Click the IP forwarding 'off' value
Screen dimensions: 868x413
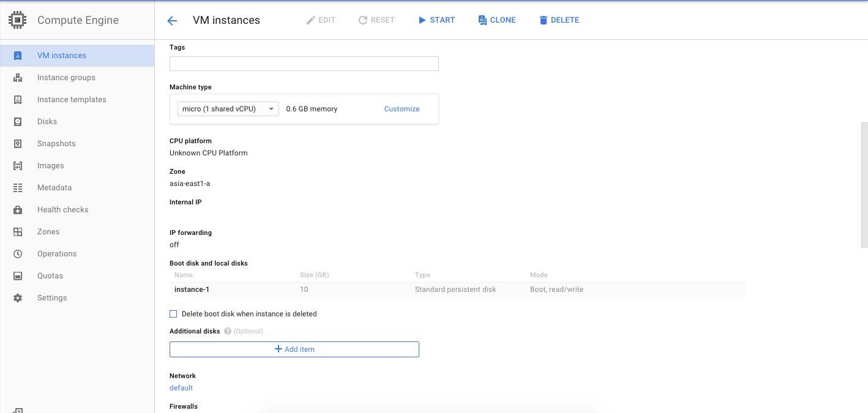(174, 245)
